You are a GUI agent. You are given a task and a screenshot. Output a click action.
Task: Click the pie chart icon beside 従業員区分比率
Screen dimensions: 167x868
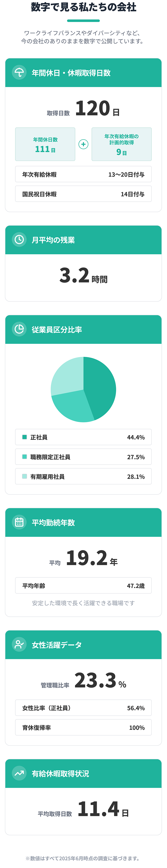tap(19, 329)
